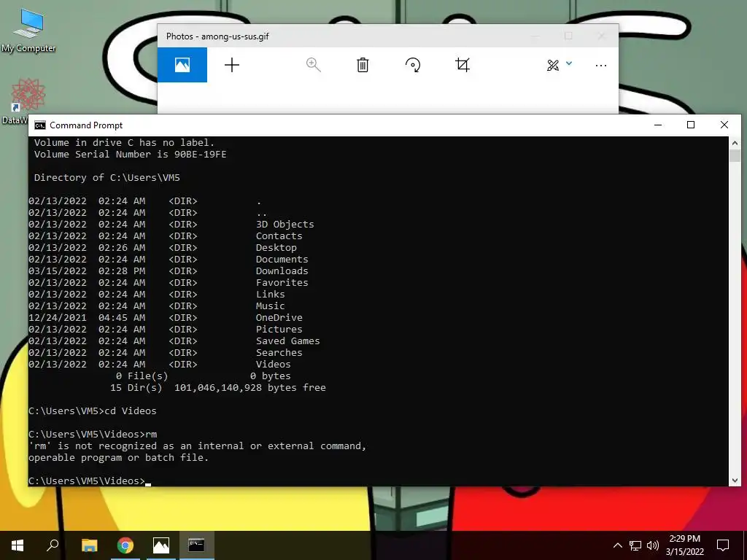Click the 'Searches' directory entry
This screenshot has height=560, width=747.
click(279, 352)
